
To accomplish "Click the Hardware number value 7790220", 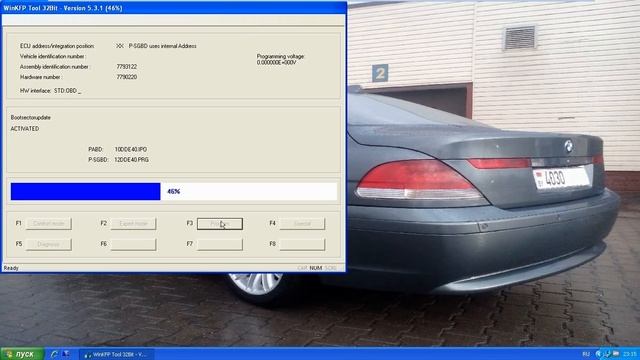I will coord(127,77).
